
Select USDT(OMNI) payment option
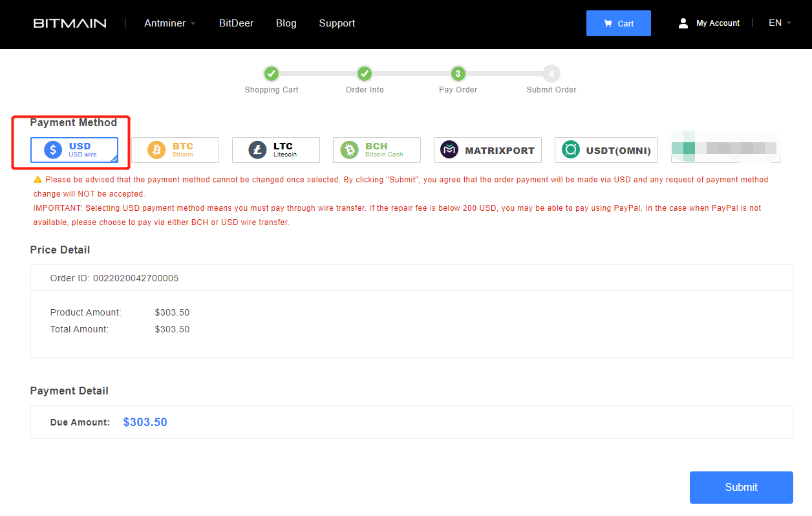click(x=606, y=150)
